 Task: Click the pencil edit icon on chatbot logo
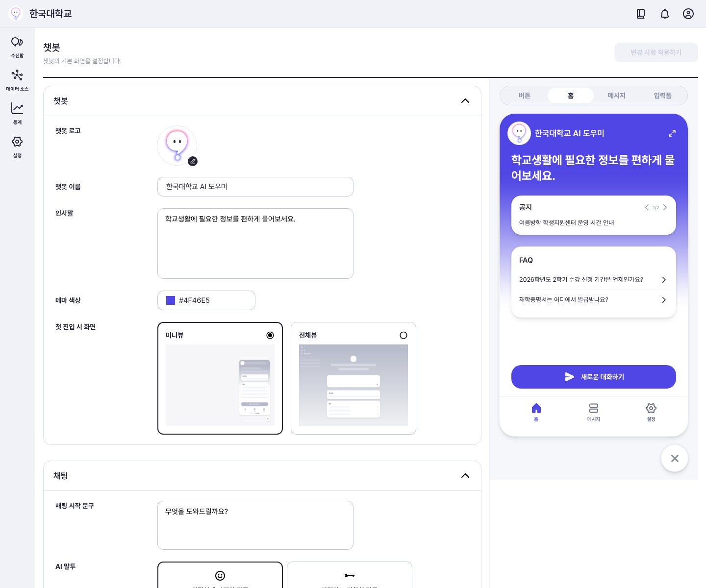coord(193,161)
